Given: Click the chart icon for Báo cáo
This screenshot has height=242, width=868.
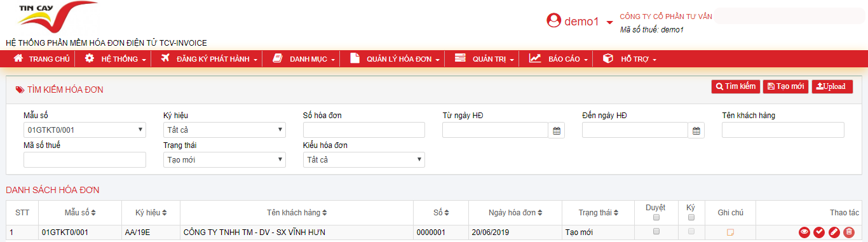Looking at the screenshot, I should click(535, 58).
